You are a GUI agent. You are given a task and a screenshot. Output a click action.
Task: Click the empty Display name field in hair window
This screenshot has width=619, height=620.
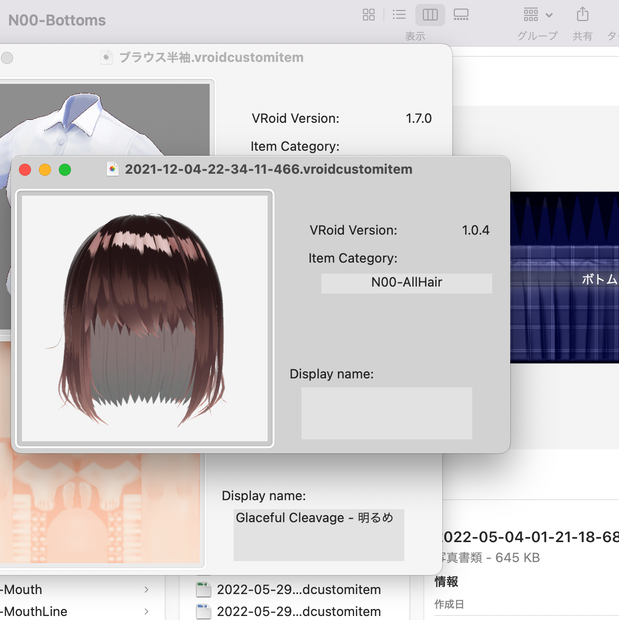tap(386, 413)
